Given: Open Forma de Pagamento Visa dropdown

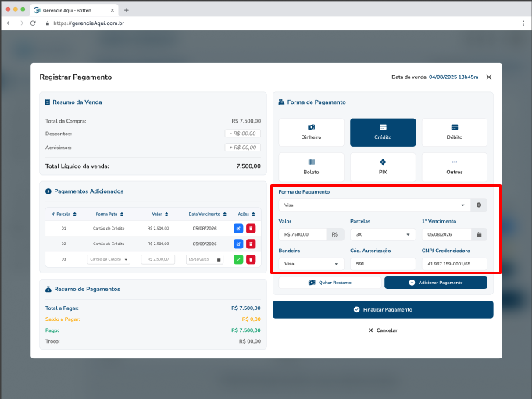Looking at the screenshot, I should click(x=374, y=205).
